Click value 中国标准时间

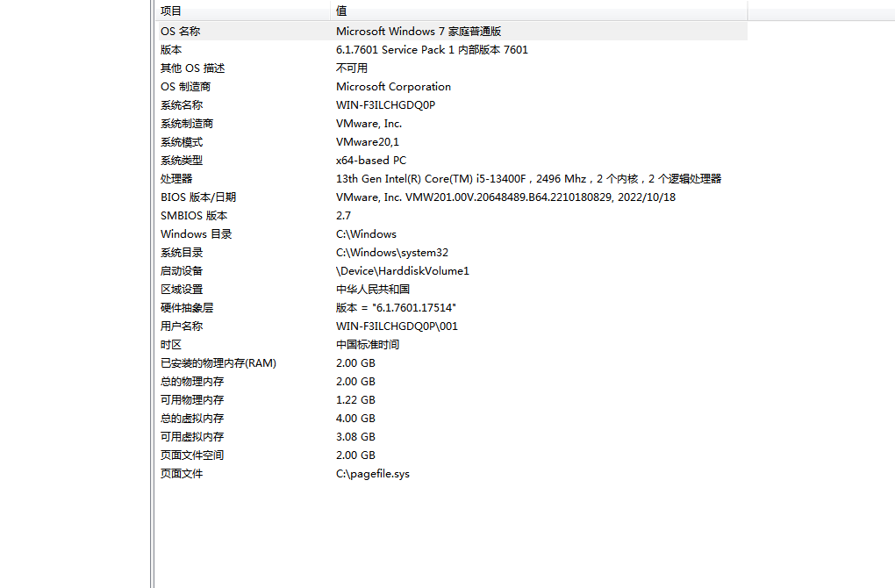point(368,345)
